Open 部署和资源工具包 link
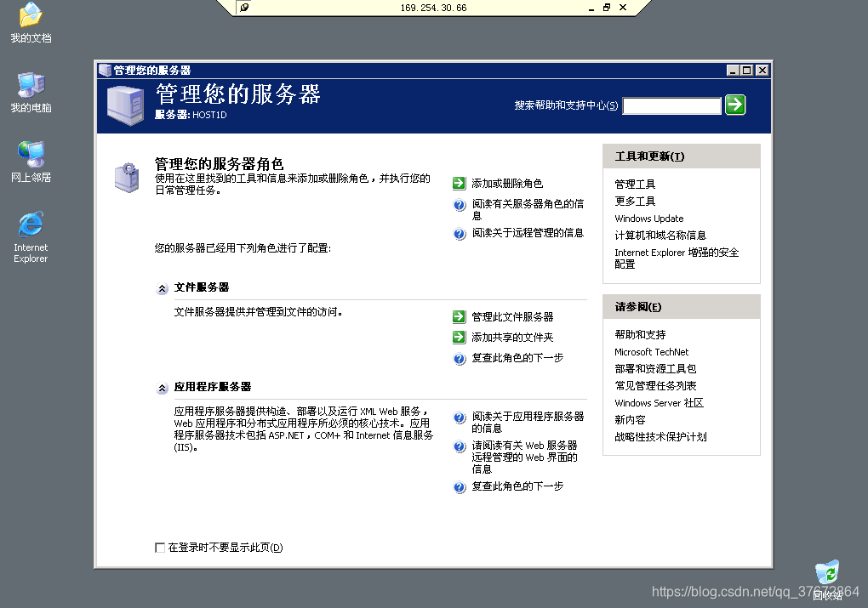Image resolution: width=868 pixels, height=608 pixels. point(655,368)
